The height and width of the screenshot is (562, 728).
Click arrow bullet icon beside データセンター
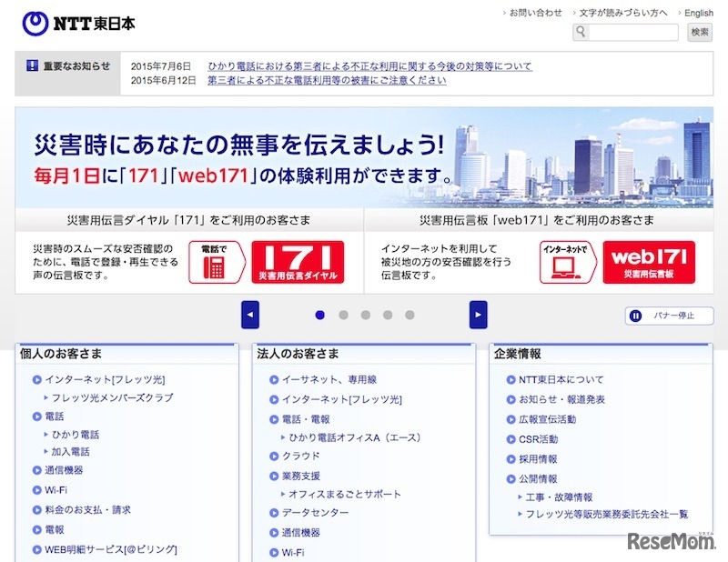274,513
